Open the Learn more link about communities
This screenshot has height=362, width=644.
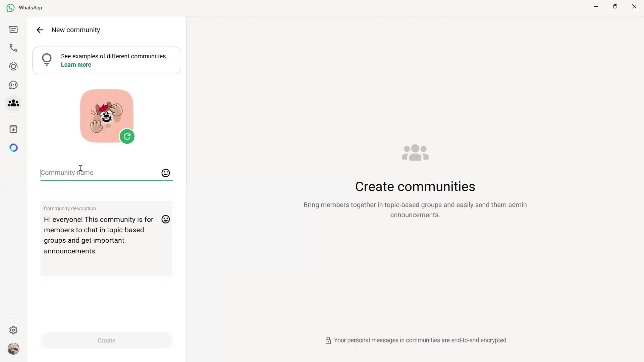[76, 64]
